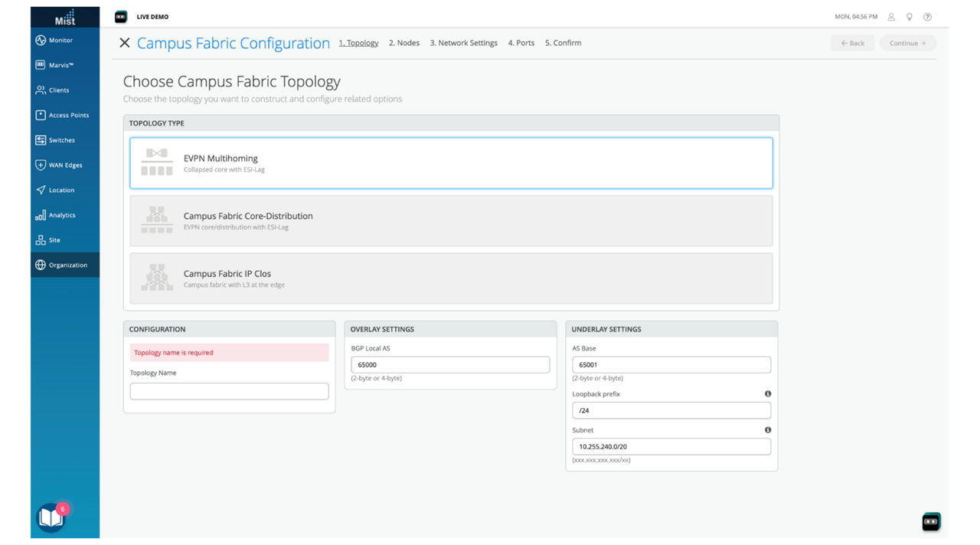This screenshot has width=980, height=545.
Task: Open the user account menu
Action: tap(890, 16)
